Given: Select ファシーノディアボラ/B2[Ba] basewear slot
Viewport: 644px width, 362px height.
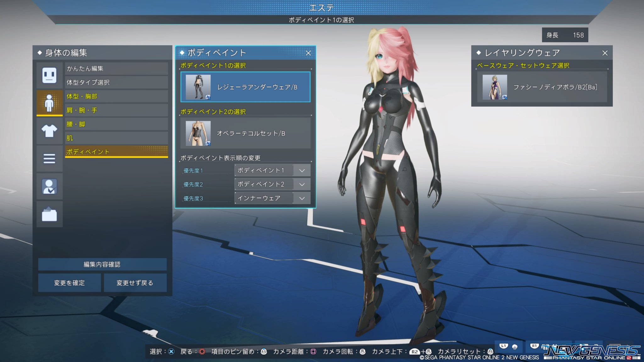Looking at the screenshot, I should point(542,87).
